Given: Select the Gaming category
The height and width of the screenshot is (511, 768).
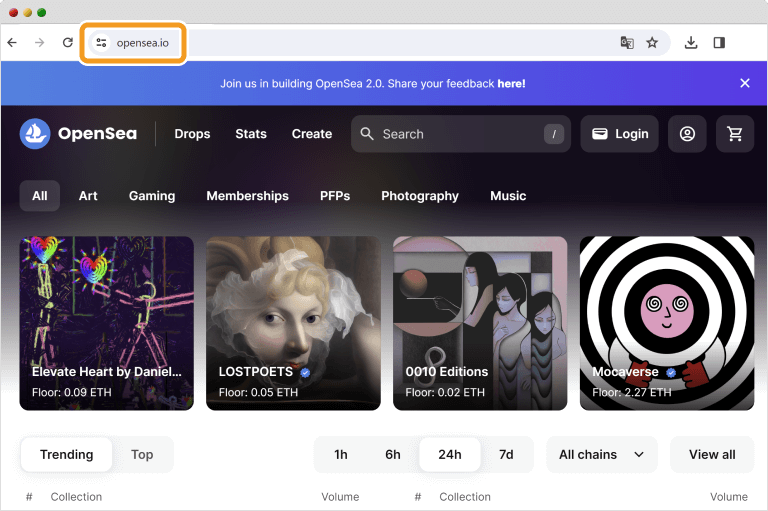Looking at the screenshot, I should tap(152, 196).
